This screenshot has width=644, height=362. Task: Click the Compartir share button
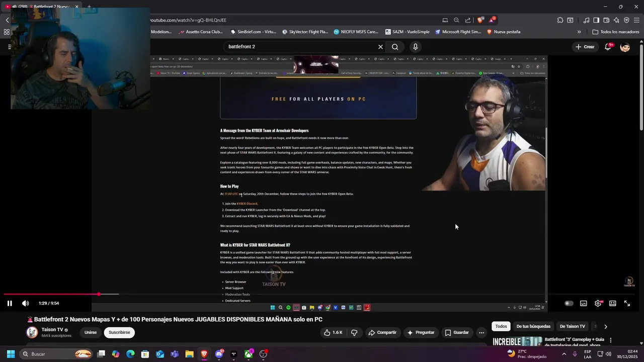coord(382,332)
